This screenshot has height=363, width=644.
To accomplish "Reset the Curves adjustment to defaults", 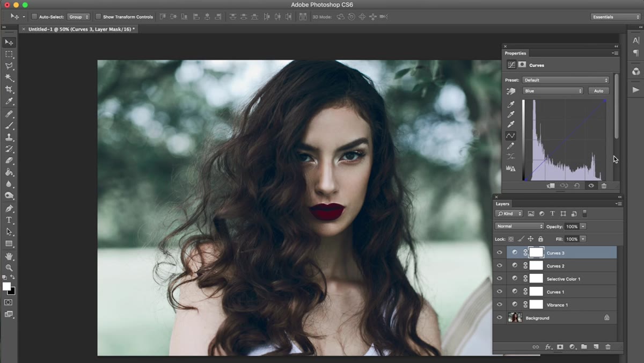I will pos(577,186).
